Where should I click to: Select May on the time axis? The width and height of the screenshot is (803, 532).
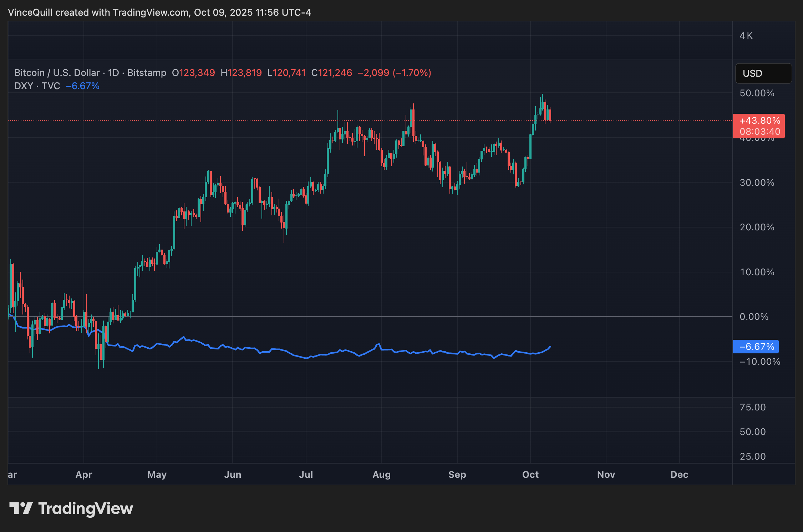point(157,475)
